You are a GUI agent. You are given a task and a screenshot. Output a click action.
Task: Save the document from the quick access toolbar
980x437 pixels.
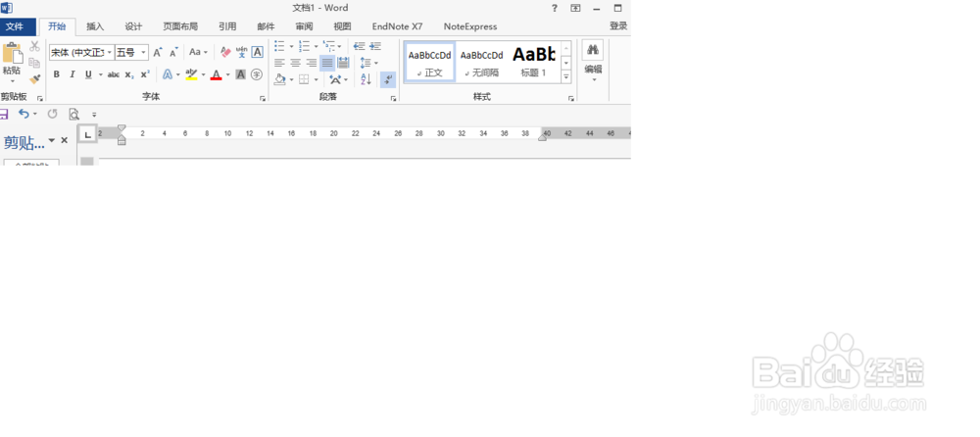[3, 114]
